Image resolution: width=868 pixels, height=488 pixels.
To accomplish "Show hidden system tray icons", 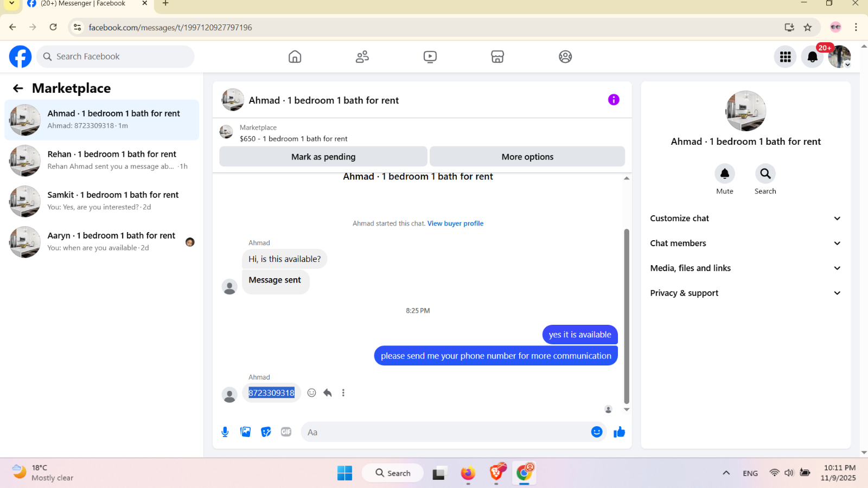I will coord(726,473).
